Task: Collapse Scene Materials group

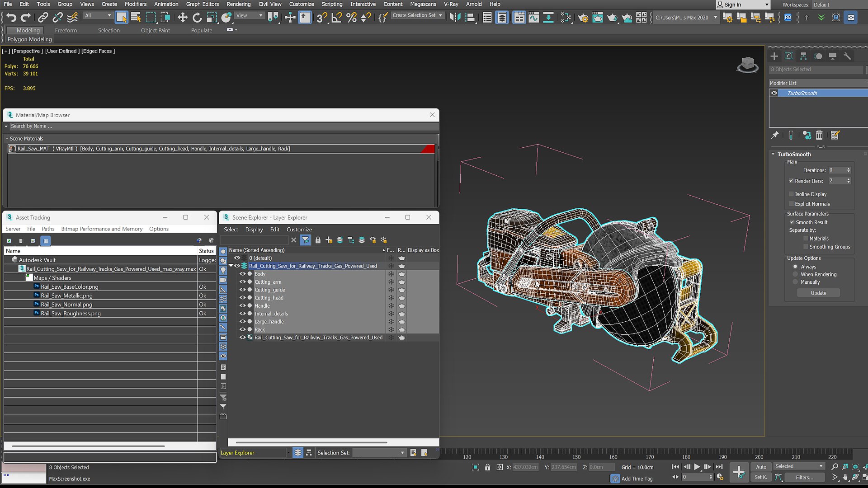Action: [7, 139]
